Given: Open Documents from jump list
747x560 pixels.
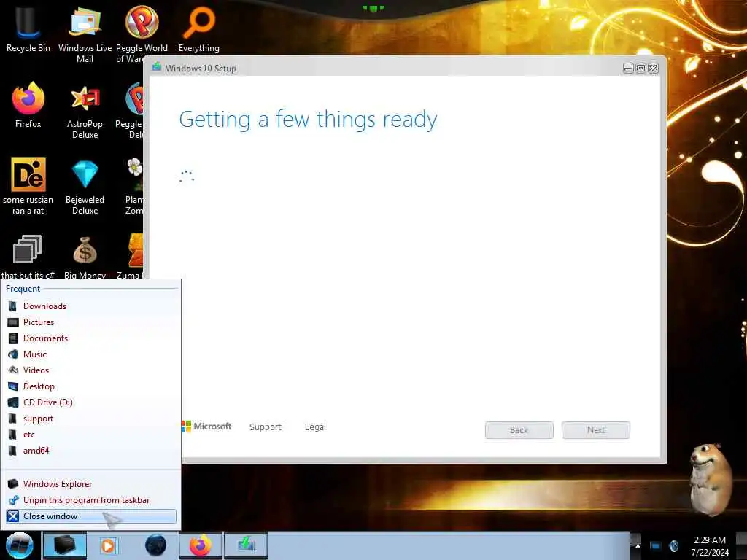Looking at the screenshot, I should pyautogui.click(x=90, y=338).
